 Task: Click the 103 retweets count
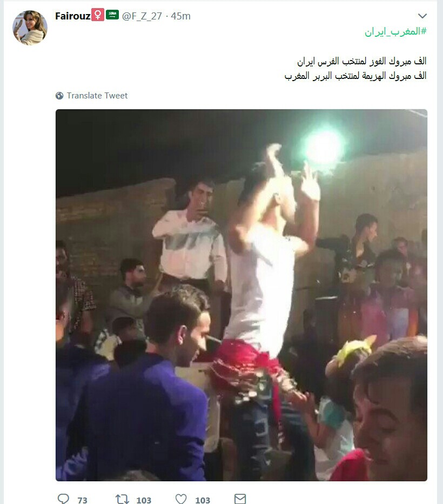click(144, 500)
